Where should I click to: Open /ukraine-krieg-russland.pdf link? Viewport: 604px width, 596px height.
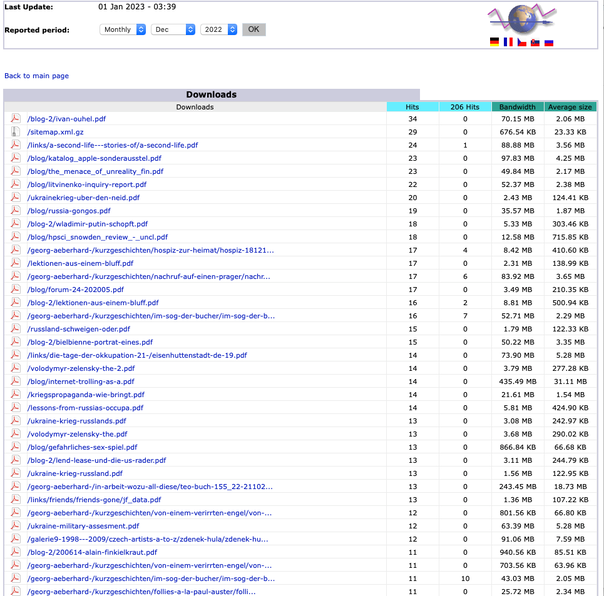(x=75, y=473)
